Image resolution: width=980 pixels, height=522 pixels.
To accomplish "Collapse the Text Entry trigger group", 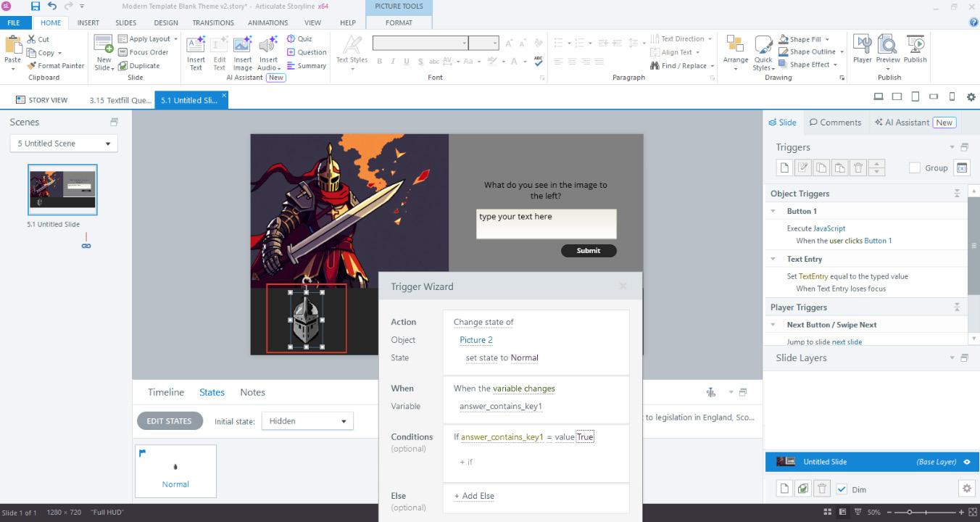I will click(773, 259).
